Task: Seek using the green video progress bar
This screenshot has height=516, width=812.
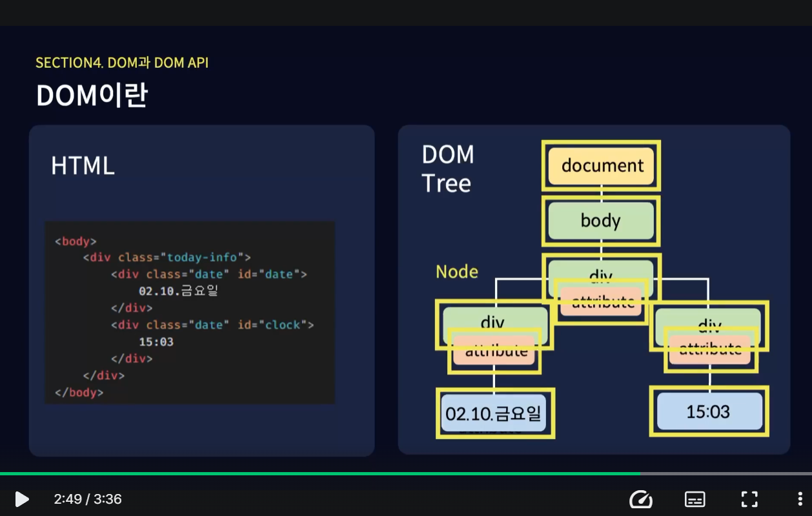Action: (406, 473)
